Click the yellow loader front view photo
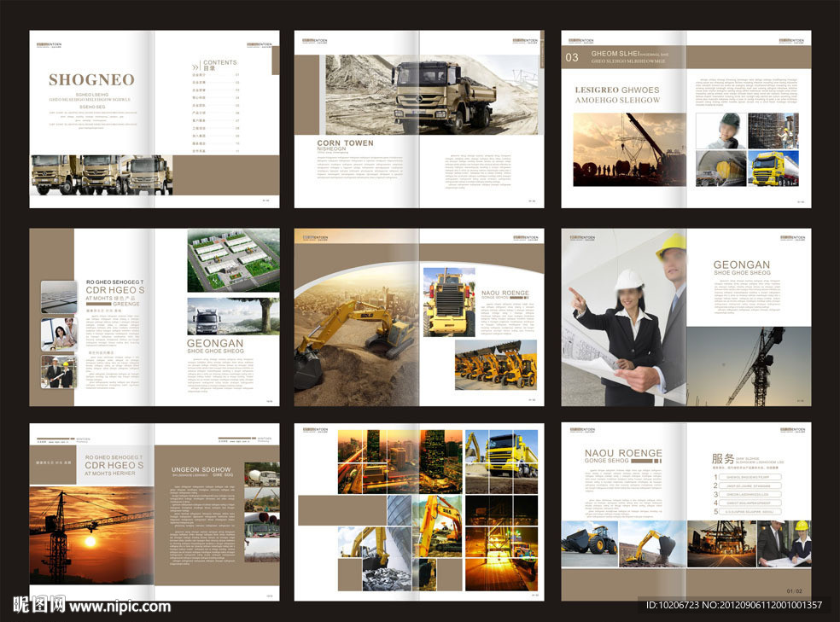Screen dimensions: 840x622 tap(449, 302)
